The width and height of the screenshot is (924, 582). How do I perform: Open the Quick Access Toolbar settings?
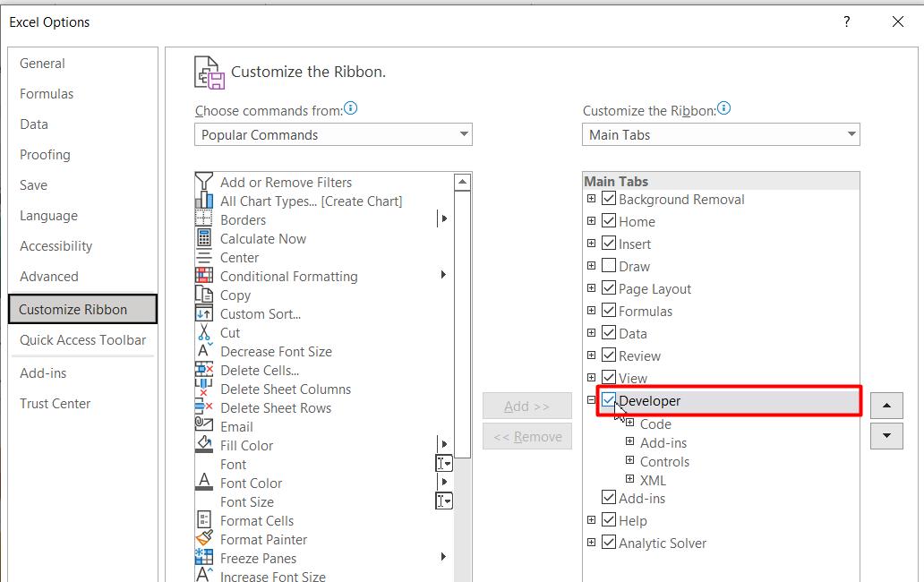[81, 340]
